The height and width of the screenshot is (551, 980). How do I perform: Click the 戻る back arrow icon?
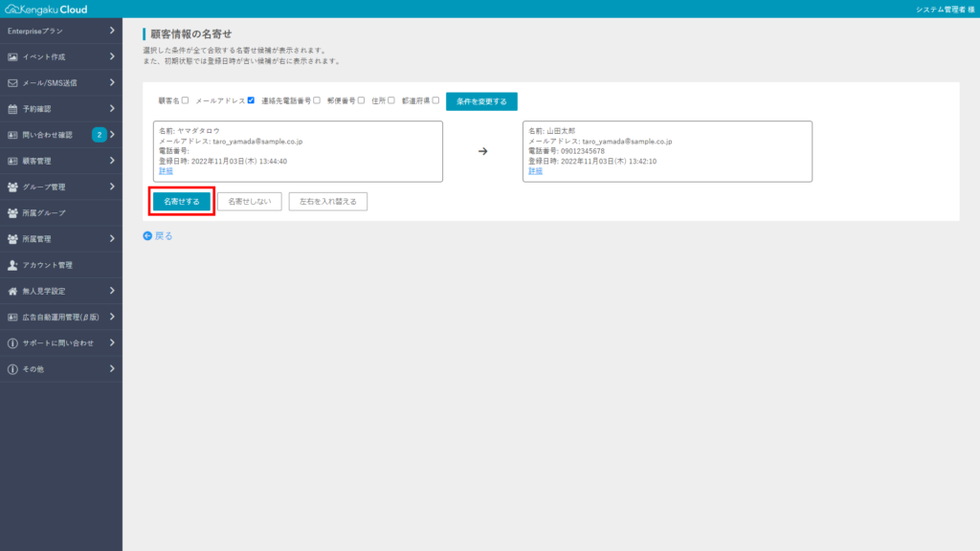pos(147,236)
